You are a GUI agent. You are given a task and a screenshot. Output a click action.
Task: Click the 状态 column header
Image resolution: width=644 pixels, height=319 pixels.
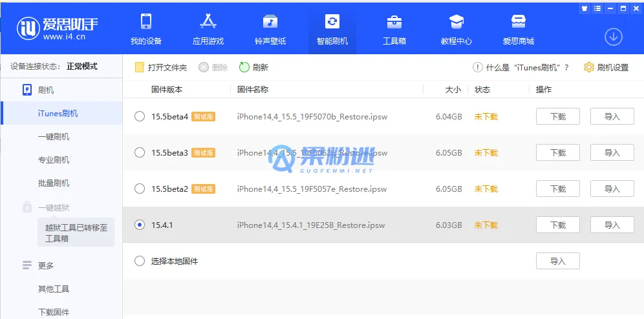point(482,89)
